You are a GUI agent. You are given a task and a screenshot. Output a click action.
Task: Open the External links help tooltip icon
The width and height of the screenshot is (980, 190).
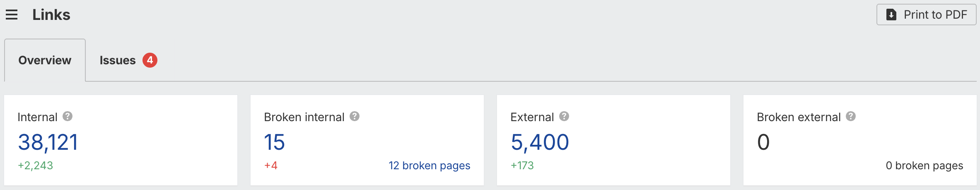[x=564, y=117]
